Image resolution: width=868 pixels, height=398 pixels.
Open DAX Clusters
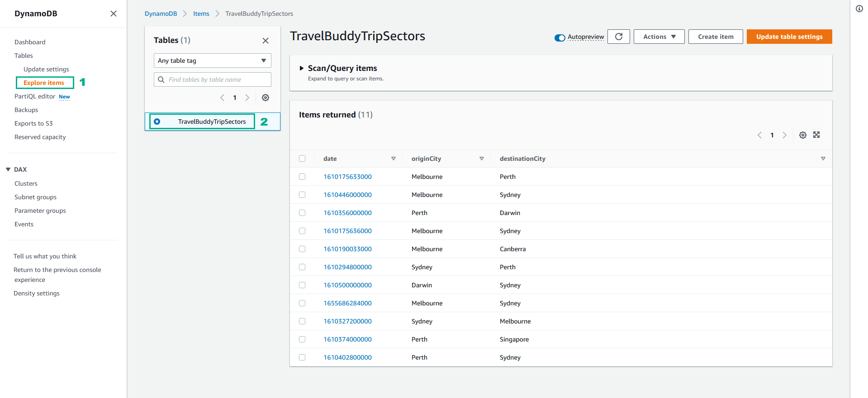[x=26, y=183]
